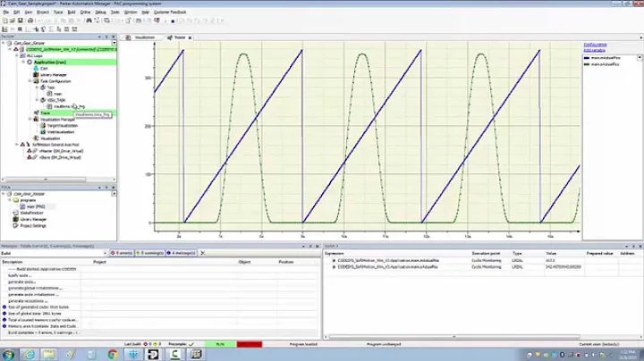The image size is (644, 361).
Task: Click the New file toolbar icon
Action: coord(5,21)
